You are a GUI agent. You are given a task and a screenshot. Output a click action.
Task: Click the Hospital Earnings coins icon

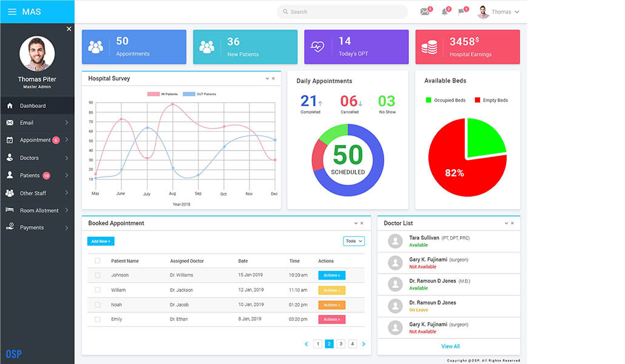tap(430, 46)
